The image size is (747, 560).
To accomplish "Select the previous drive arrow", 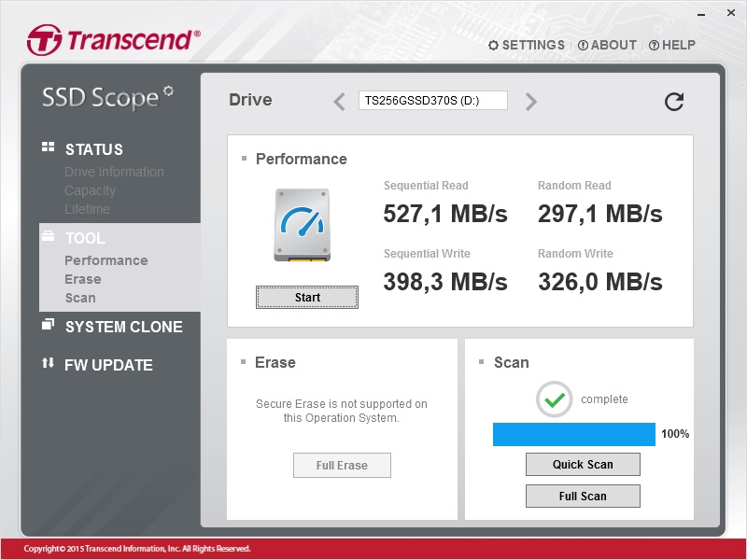I will (x=339, y=102).
